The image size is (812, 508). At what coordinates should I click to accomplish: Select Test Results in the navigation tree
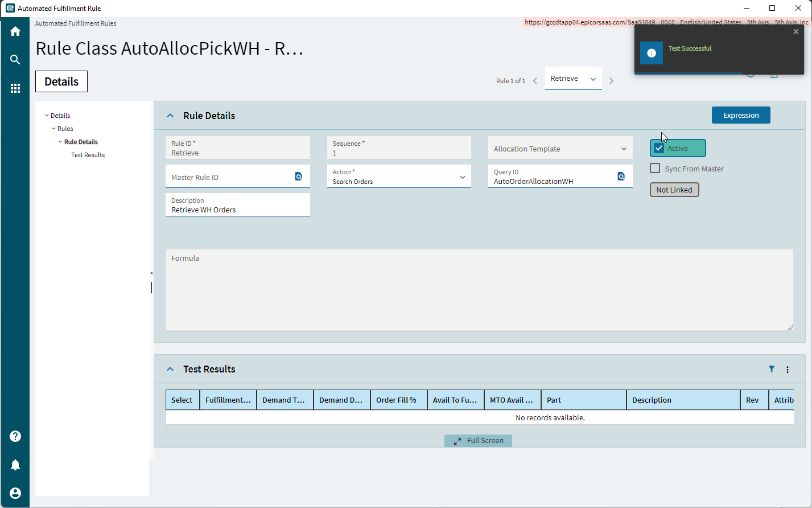[x=88, y=155]
